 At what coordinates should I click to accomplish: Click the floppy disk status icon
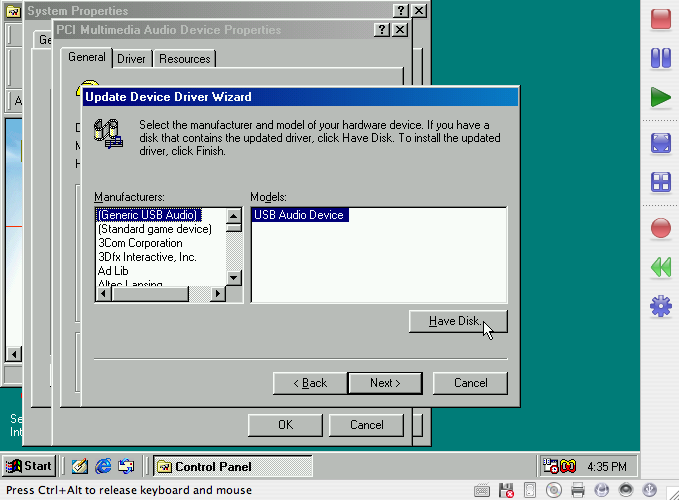click(x=506, y=490)
